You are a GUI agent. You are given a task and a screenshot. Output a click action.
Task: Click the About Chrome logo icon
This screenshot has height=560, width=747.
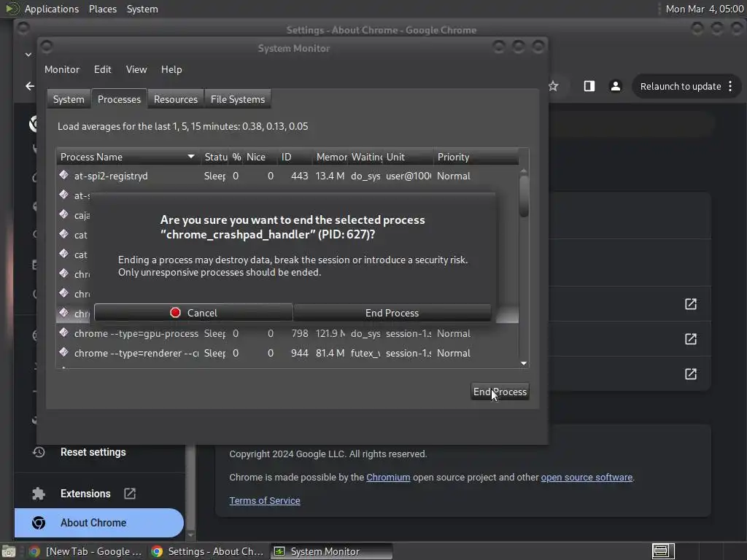39,523
